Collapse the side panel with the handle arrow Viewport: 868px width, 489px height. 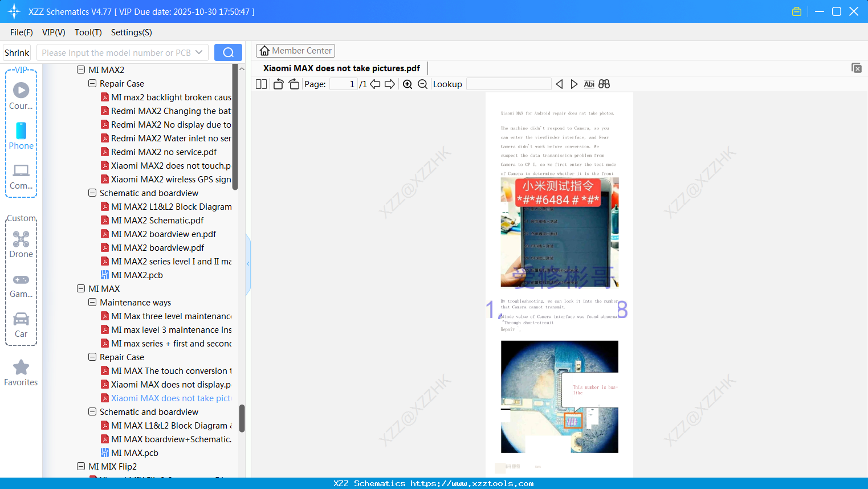(248, 264)
